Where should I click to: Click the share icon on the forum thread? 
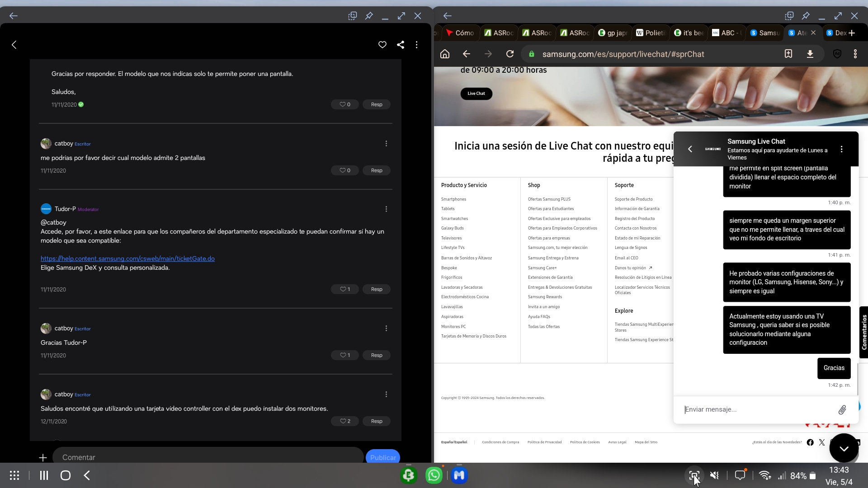tap(401, 45)
